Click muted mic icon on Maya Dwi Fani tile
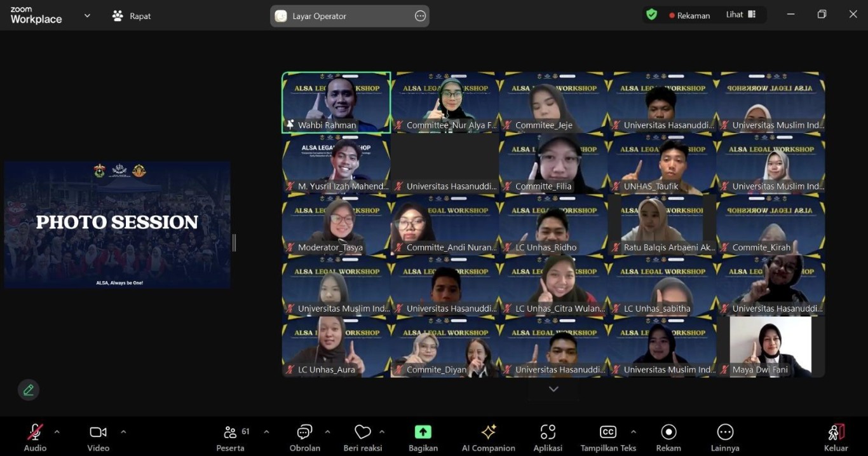Viewport: 868px width, 456px height. pos(725,370)
